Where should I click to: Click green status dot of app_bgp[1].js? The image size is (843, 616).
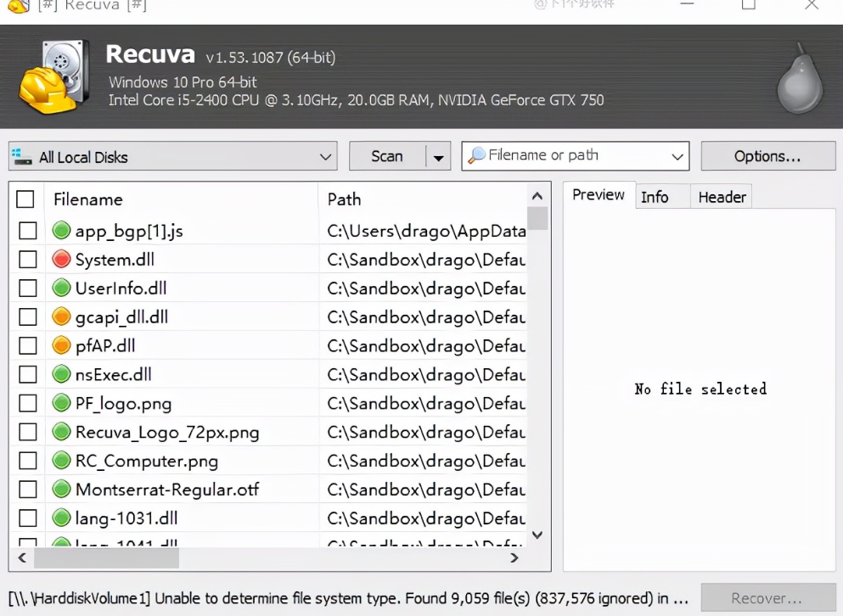point(61,230)
